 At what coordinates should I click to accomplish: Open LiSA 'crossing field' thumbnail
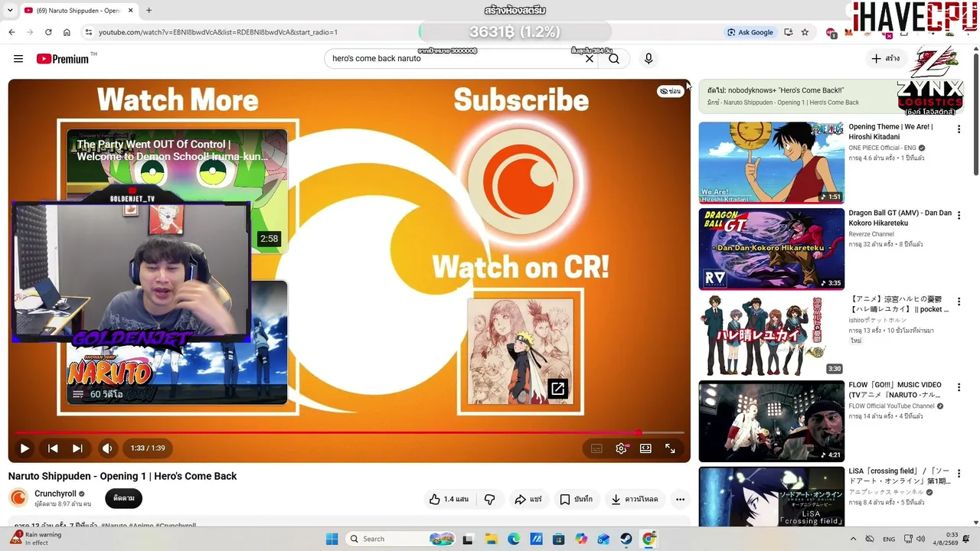tap(771, 497)
